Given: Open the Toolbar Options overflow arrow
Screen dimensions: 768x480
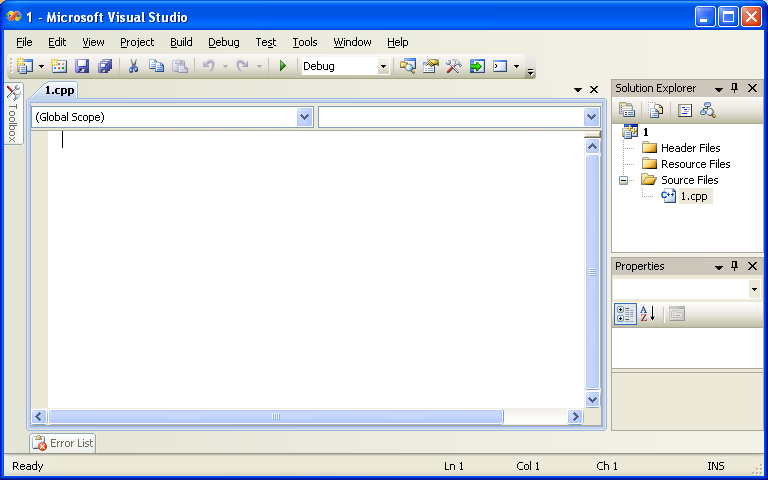Looking at the screenshot, I should [x=530, y=72].
